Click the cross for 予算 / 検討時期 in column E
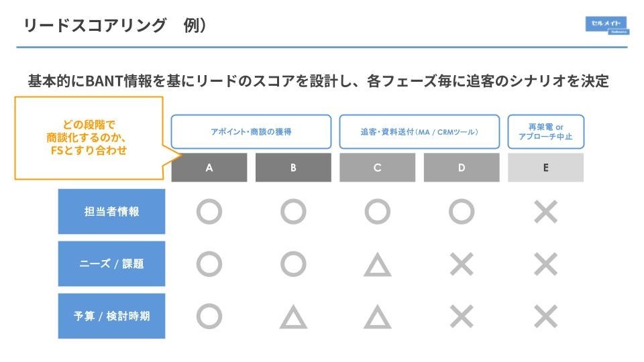The width and height of the screenshot is (644, 362). (545, 316)
